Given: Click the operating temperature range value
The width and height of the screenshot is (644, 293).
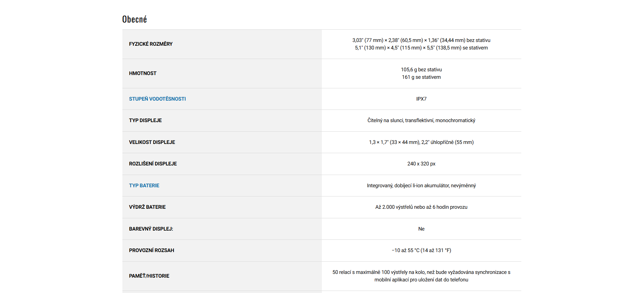Looking at the screenshot, I should [x=421, y=250].
